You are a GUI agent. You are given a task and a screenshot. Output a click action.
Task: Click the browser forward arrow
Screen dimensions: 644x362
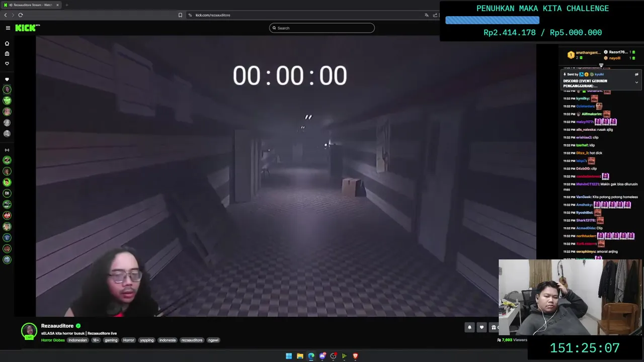tap(13, 15)
